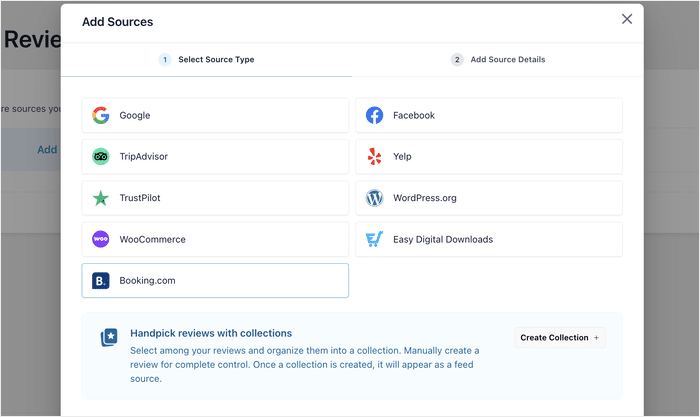Pick the WordPress.org source option
The width and height of the screenshot is (700, 417).
[x=489, y=198]
